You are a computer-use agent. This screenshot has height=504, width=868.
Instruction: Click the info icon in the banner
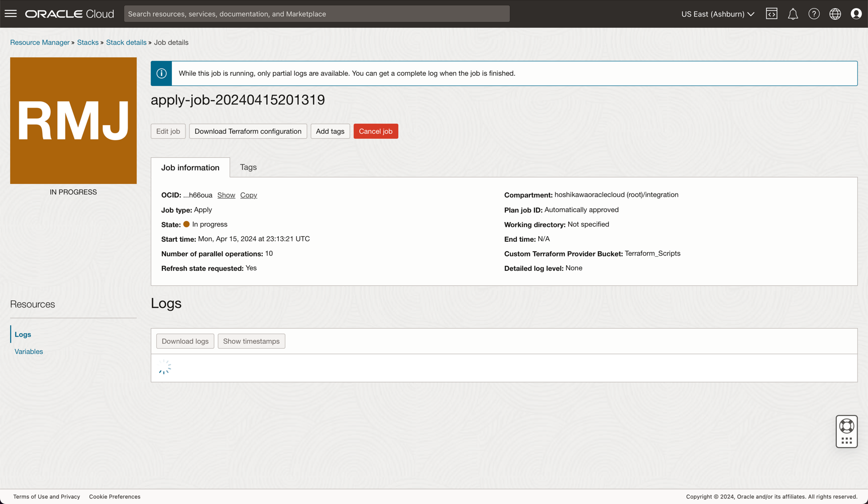coord(161,73)
